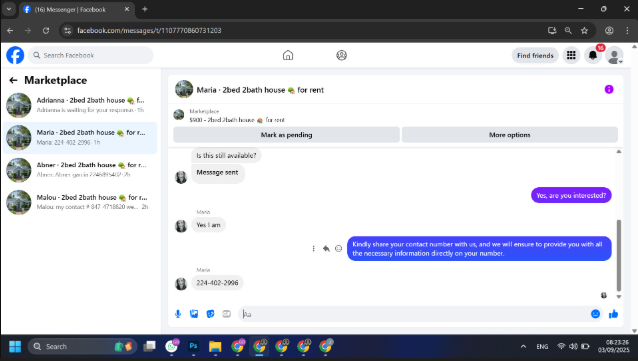Click the voice clip microphone icon
The height and width of the screenshot is (361, 638).
tap(178, 314)
